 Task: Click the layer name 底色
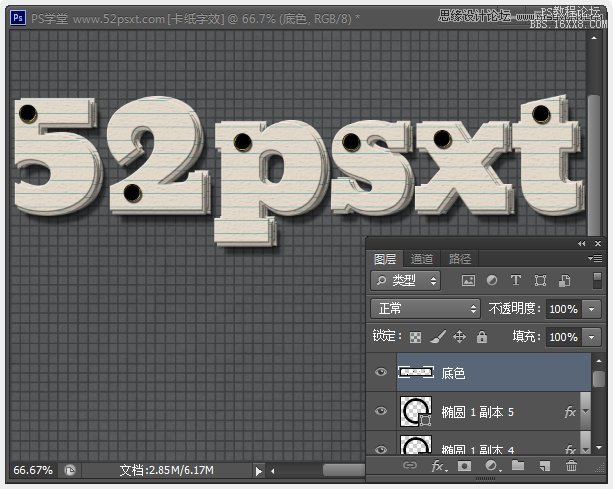point(453,373)
